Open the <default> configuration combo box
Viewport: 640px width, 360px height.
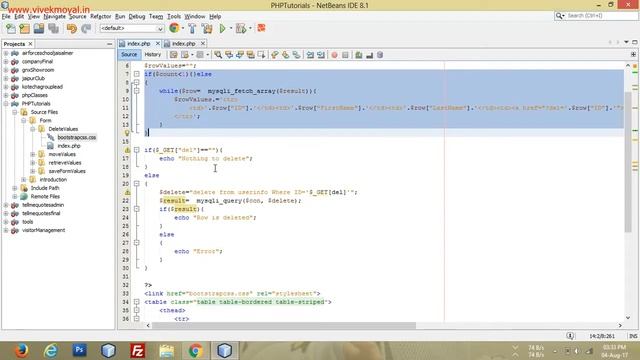coord(132,28)
